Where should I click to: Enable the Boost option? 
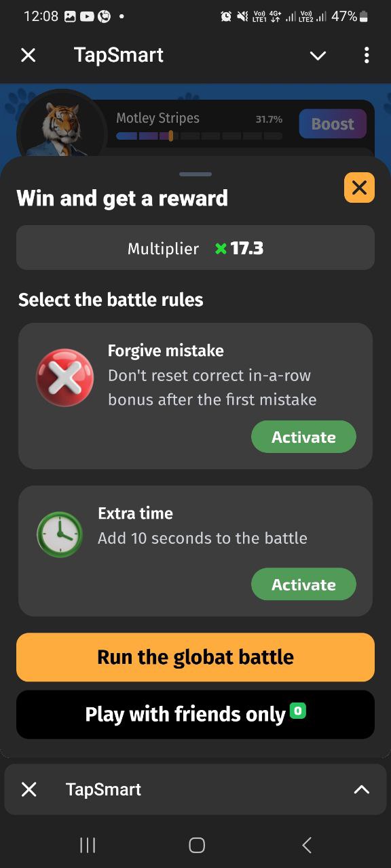(x=333, y=124)
